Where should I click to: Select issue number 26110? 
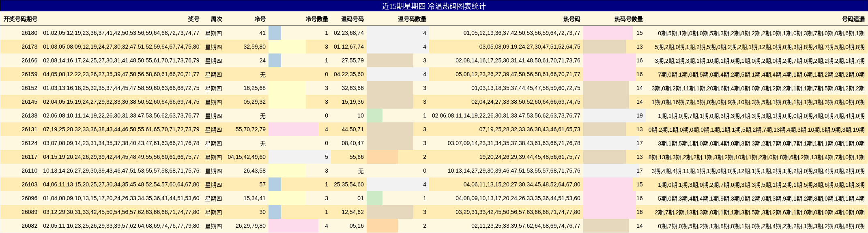[x=29, y=171]
